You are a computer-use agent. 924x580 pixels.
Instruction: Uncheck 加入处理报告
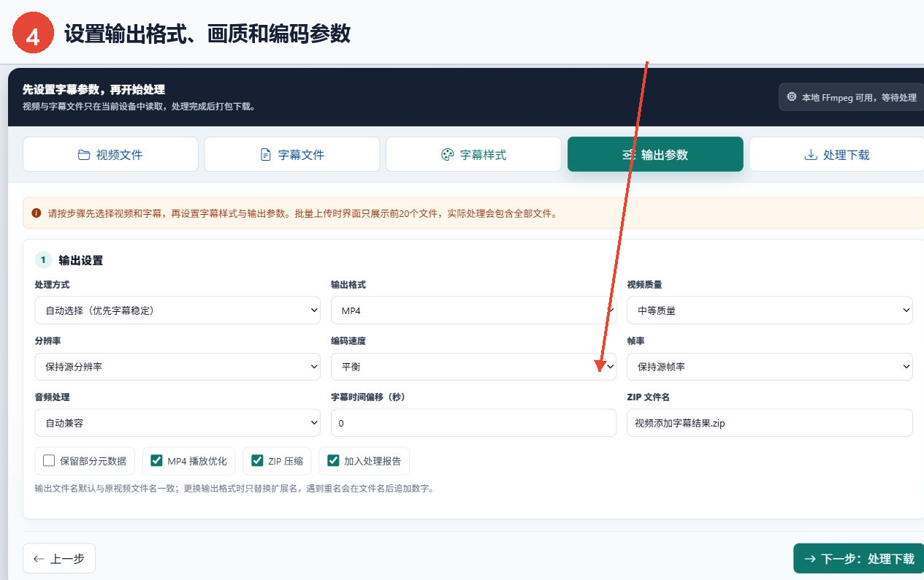[x=333, y=460]
